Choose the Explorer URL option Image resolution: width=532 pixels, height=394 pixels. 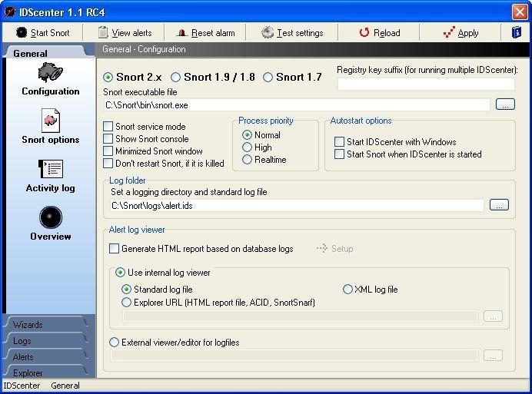click(126, 302)
